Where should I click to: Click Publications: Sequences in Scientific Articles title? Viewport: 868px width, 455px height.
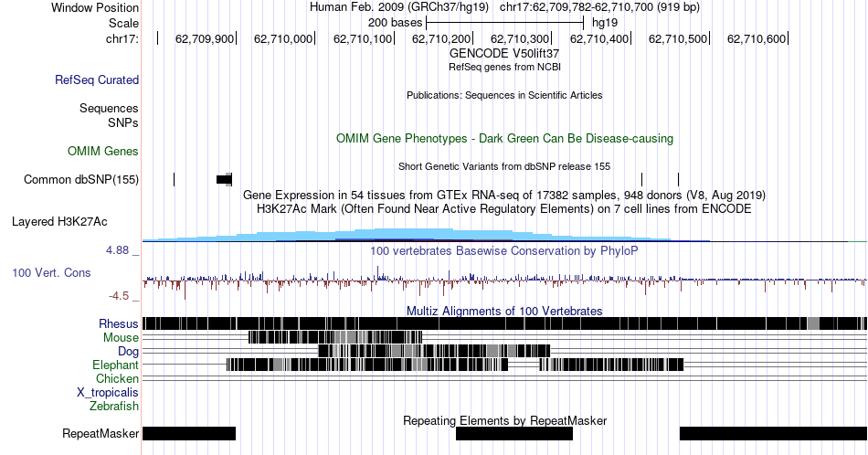pos(504,95)
